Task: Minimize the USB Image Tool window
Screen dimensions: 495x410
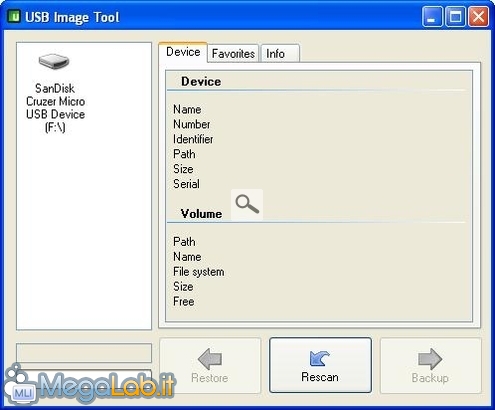Action: 432,16
